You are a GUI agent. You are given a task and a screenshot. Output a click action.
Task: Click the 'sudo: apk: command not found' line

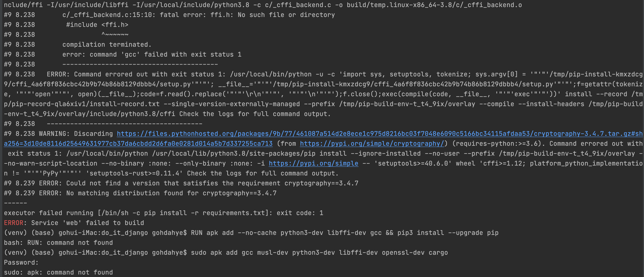(x=58, y=272)
